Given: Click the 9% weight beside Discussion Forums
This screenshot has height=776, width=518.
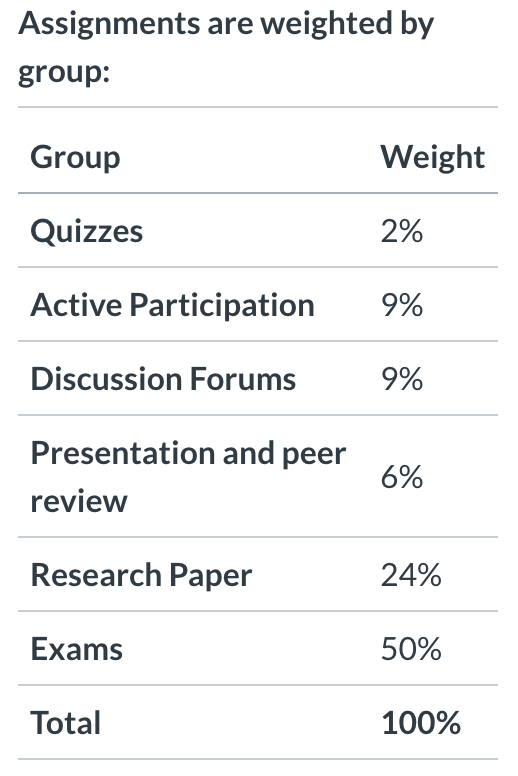Looking at the screenshot, I should point(402,379).
